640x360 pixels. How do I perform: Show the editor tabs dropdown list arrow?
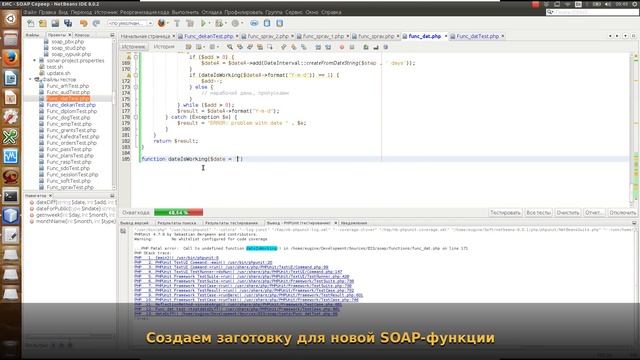click(625, 36)
